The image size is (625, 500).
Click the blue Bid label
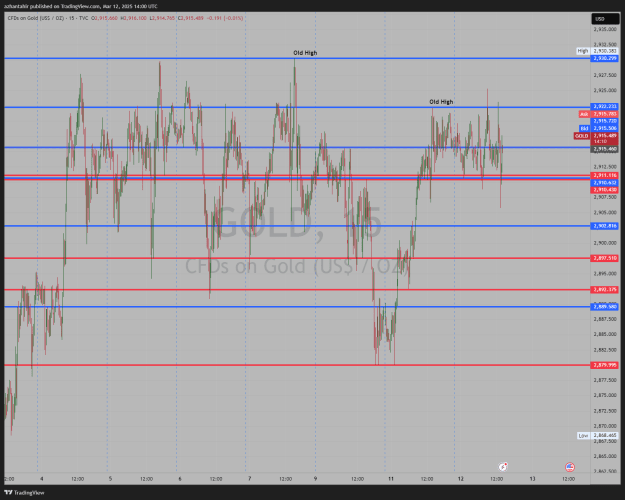coord(584,128)
